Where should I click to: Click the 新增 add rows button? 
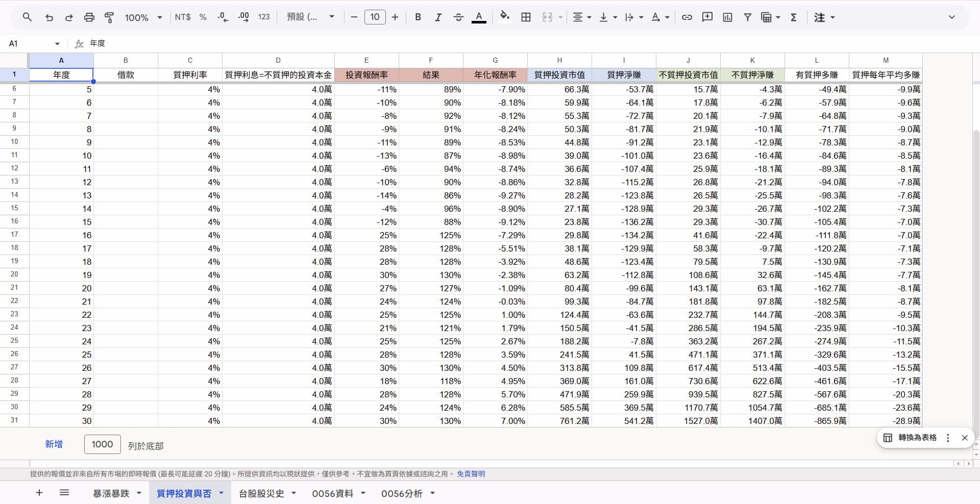pos(54,444)
